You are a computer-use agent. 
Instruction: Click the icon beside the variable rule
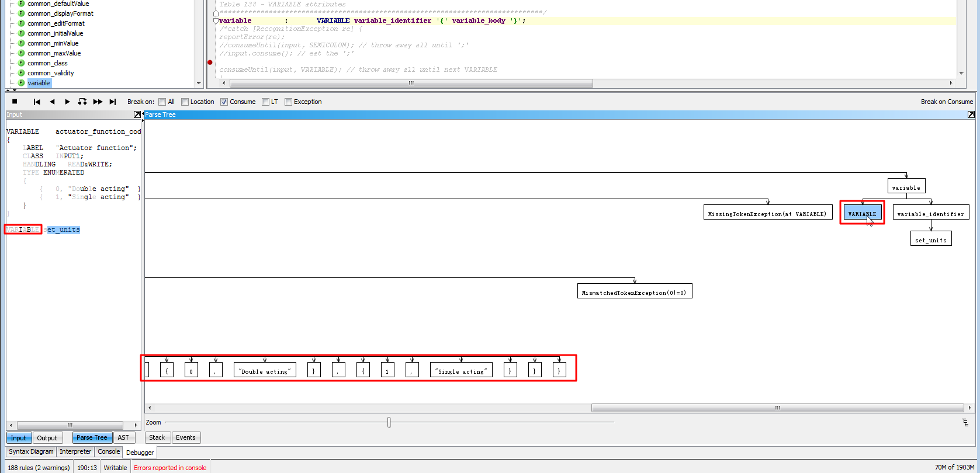coord(22,83)
